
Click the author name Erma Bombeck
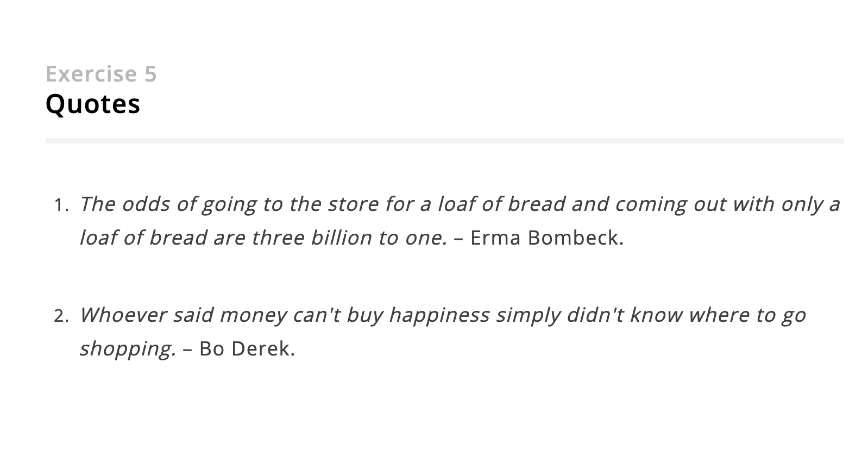coord(547,238)
